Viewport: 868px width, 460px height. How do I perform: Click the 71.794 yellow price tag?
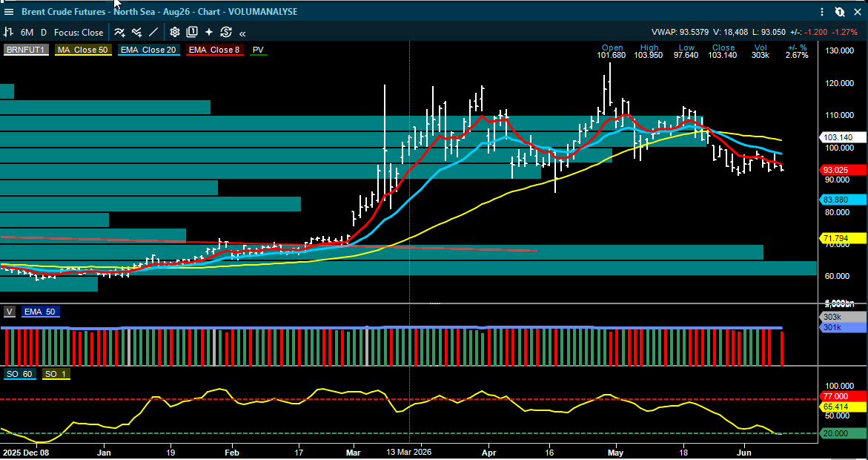[842, 238]
